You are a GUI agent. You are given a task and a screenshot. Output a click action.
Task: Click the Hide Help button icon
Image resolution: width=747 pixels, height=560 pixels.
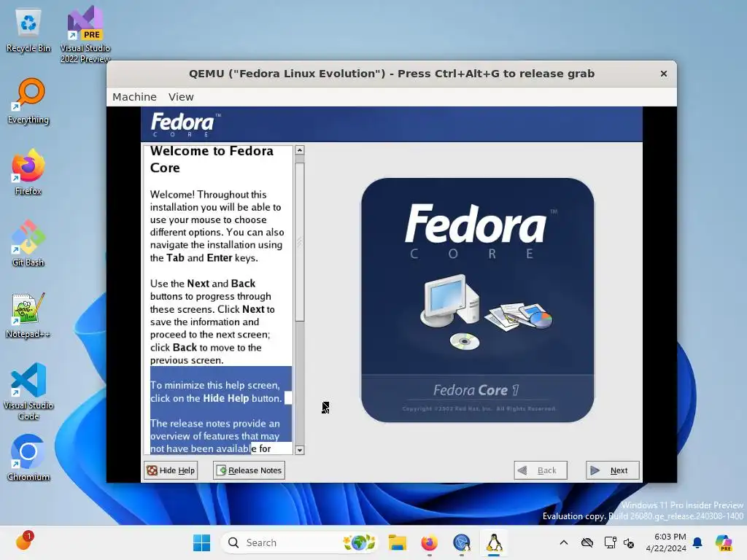pyautogui.click(x=152, y=470)
